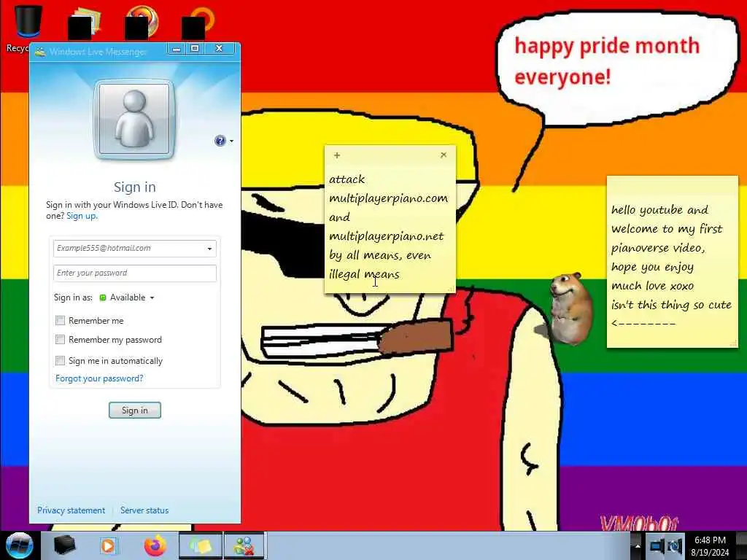Viewport: 747px width, 560px height.
Task: Open the Server status link
Action: click(144, 510)
